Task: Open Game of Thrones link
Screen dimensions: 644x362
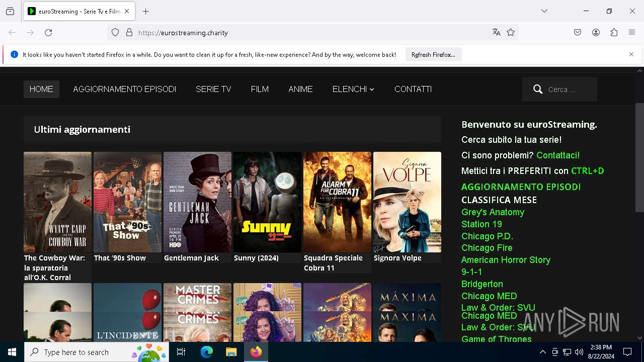Action: (x=496, y=339)
